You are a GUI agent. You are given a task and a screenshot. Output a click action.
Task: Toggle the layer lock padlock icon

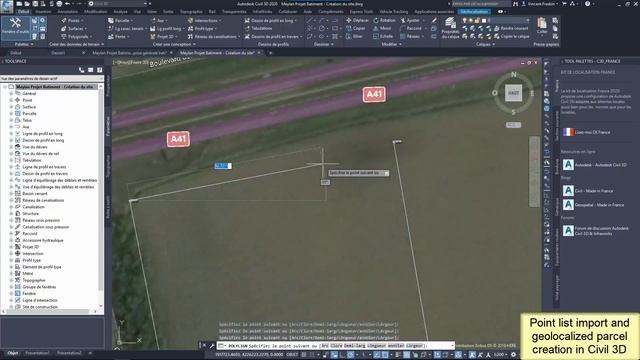pyautogui.click(x=478, y=20)
